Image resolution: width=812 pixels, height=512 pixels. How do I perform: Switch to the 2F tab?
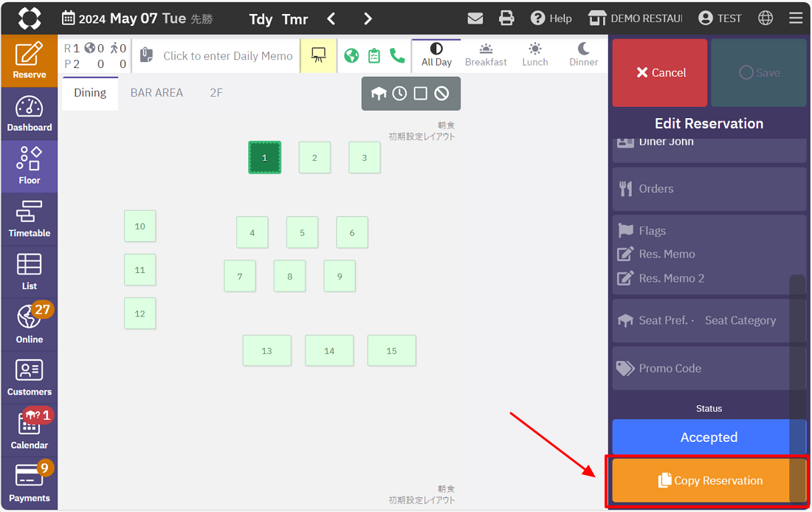tap(216, 93)
